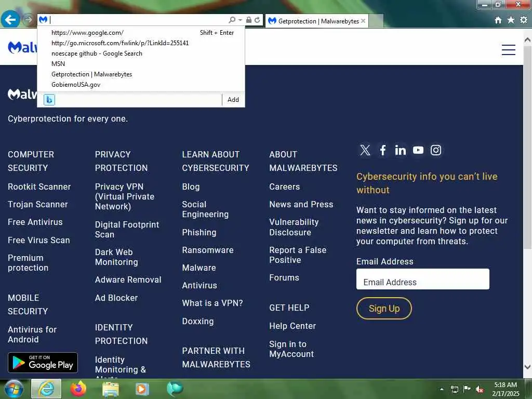Open Windows Explorer folder on taskbar
The image size is (532, 399).
point(111,389)
